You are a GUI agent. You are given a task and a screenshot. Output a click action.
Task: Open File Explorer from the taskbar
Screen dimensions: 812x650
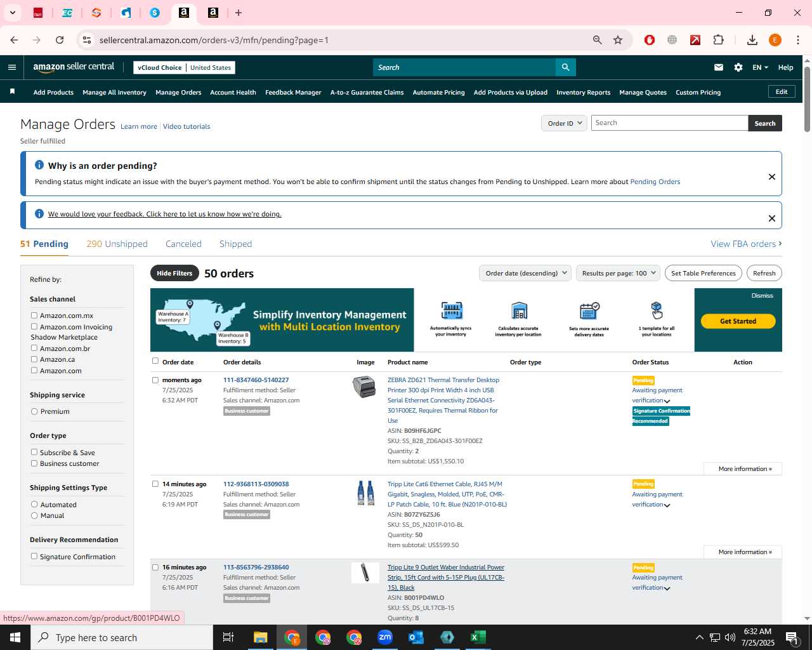(x=261, y=637)
